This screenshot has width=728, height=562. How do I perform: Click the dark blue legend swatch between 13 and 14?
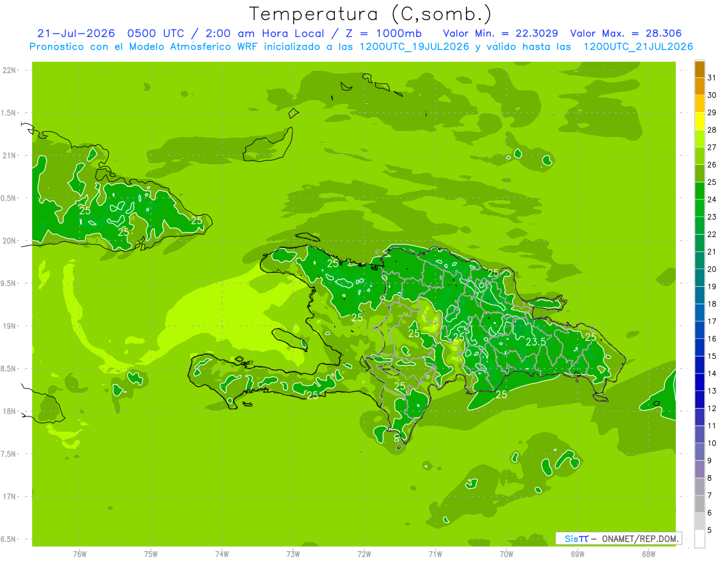(x=699, y=383)
